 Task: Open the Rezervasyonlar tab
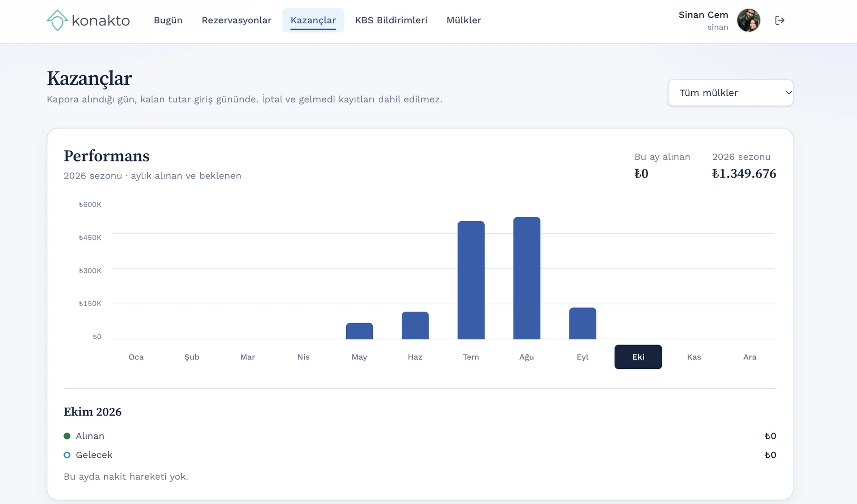237,20
